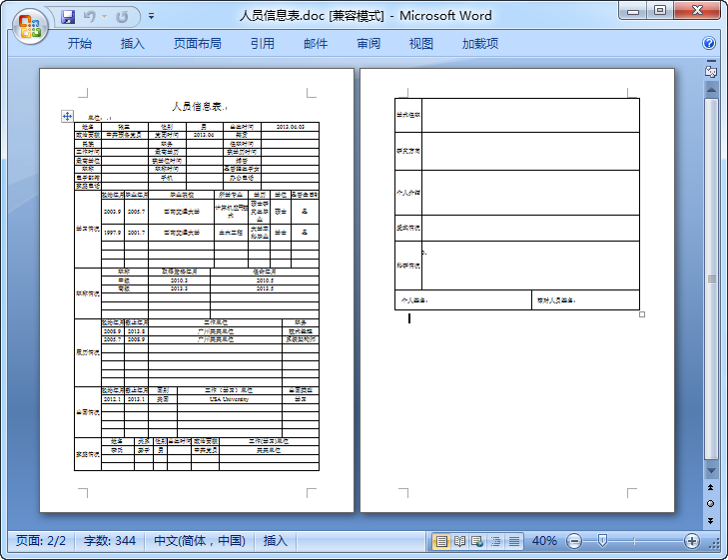Click the 中文(简体，中国) language indicator
The image size is (728, 560).
pyautogui.click(x=200, y=541)
